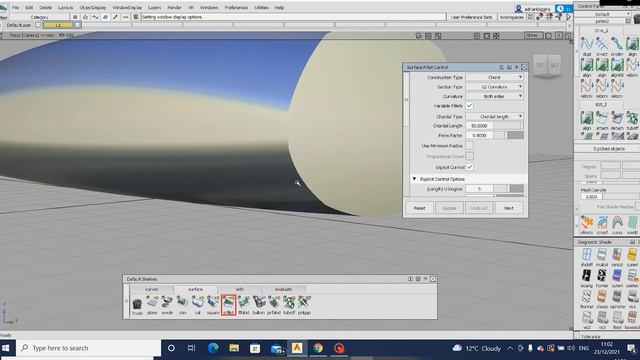Toggle the Explicit Control checkbox
Screen dimensions: 640x360
(x=469, y=167)
